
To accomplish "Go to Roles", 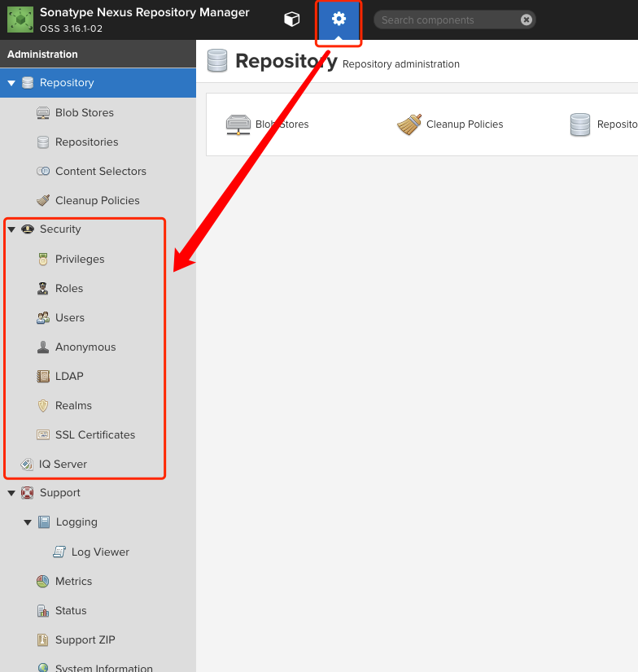I will coord(69,288).
